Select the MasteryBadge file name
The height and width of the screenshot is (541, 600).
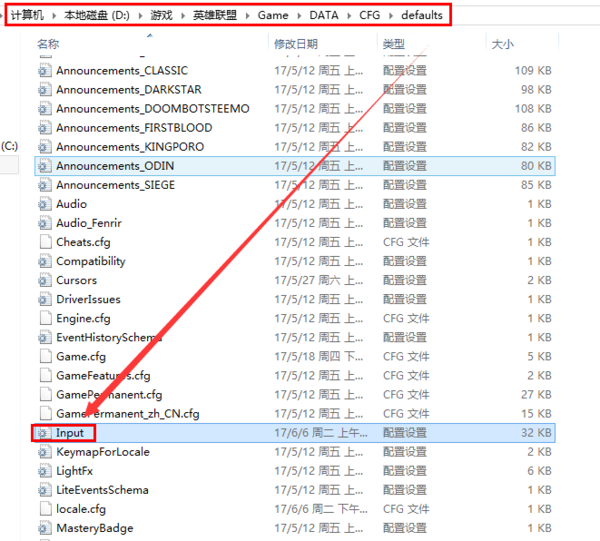(95, 528)
